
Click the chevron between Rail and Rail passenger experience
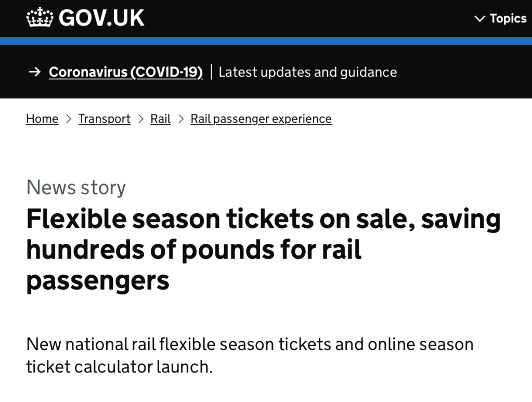181,119
